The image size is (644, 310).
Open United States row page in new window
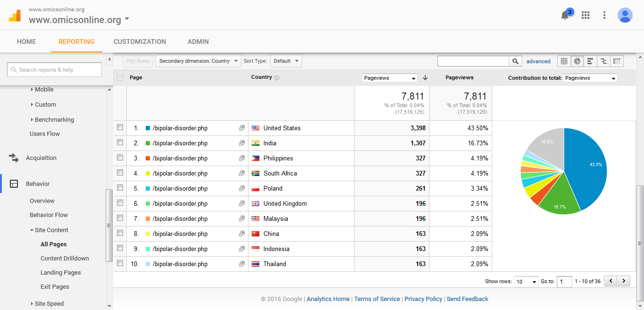242,128
